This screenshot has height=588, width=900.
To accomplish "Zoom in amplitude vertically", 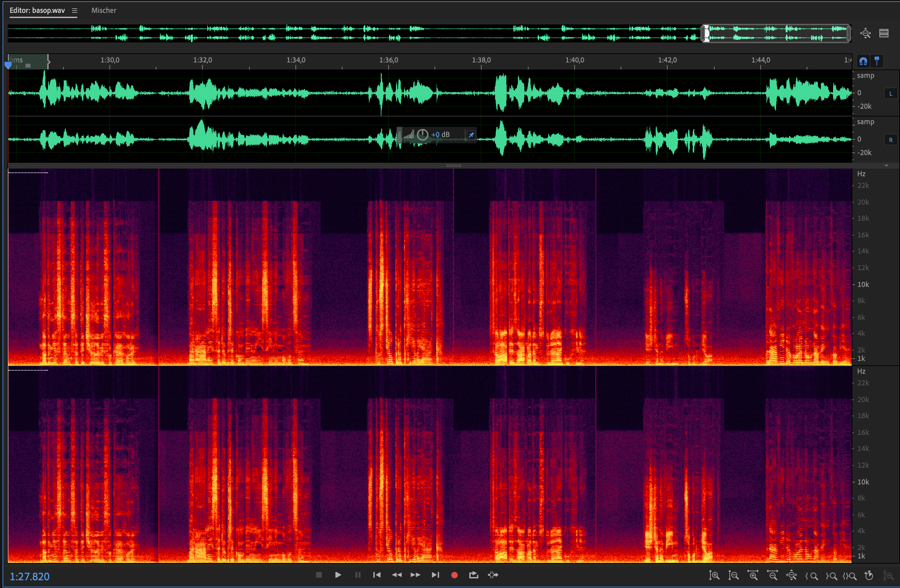I will click(x=714, y=575).
